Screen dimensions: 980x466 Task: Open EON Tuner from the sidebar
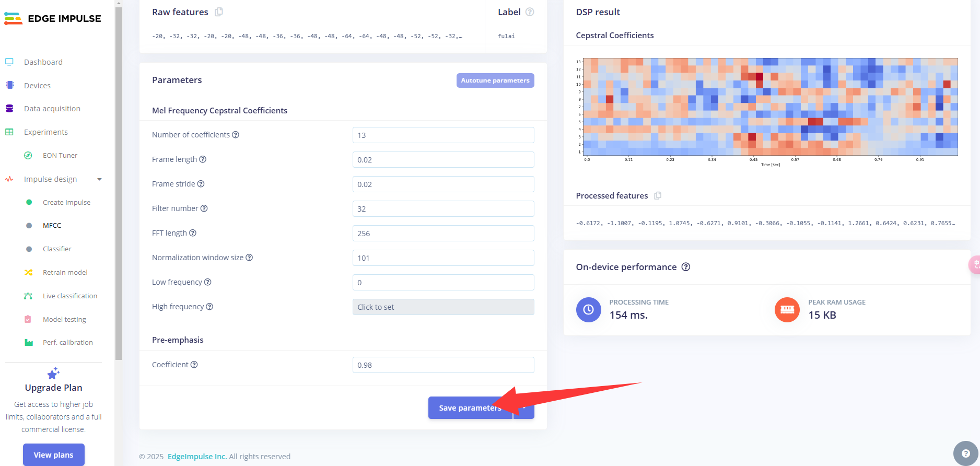tap(60, 156)
